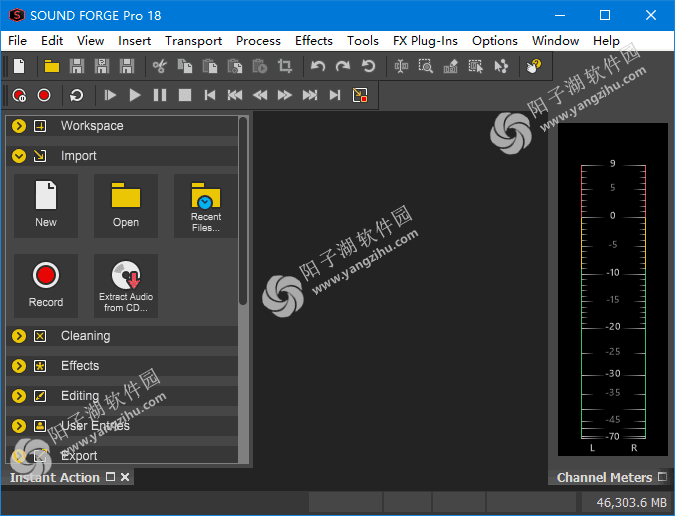Click the yellow arrow icon with red square in transport bar

pos(360,95)
